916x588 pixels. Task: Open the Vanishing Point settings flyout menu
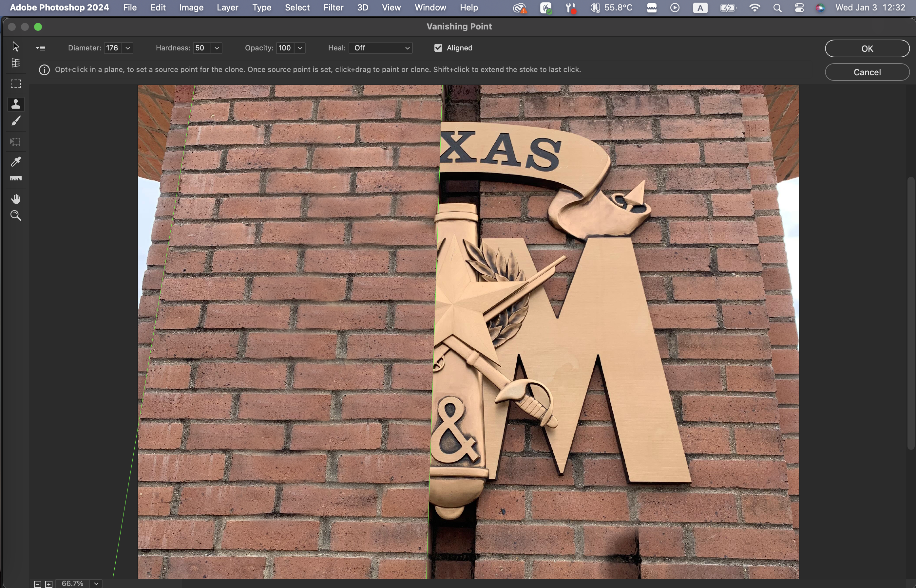click(41, 48)
